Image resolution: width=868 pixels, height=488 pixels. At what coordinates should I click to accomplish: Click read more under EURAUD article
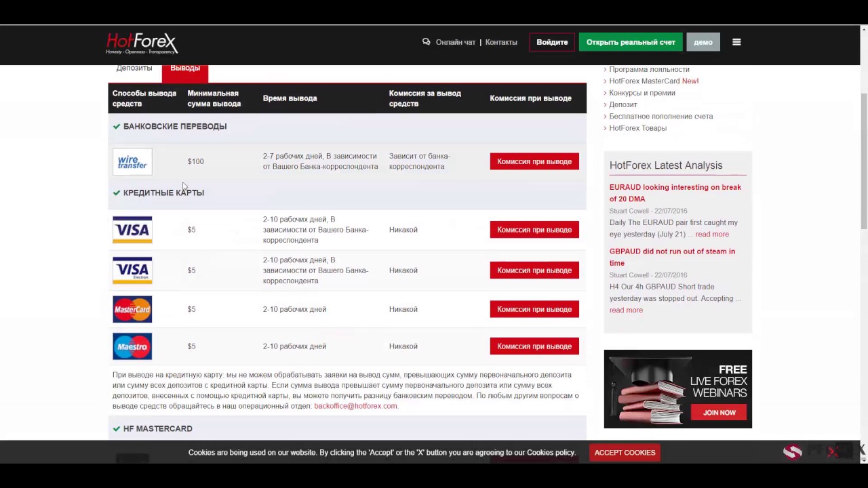point(712,235)
